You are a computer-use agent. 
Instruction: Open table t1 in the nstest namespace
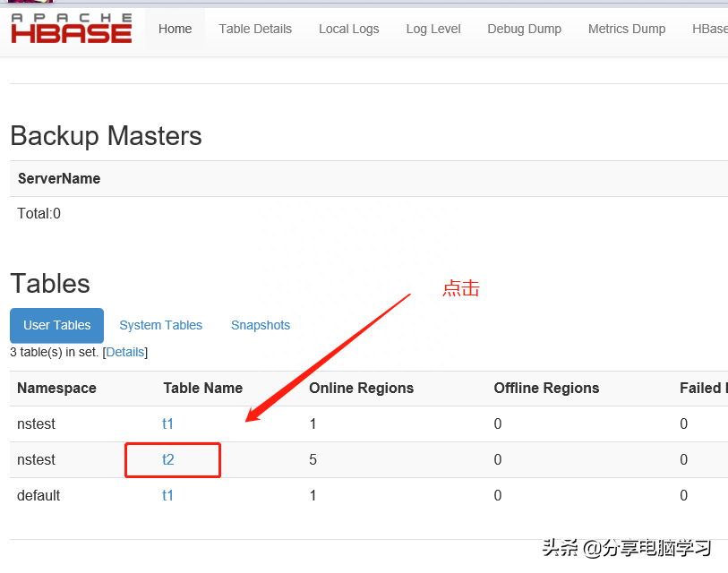[167, 423]
